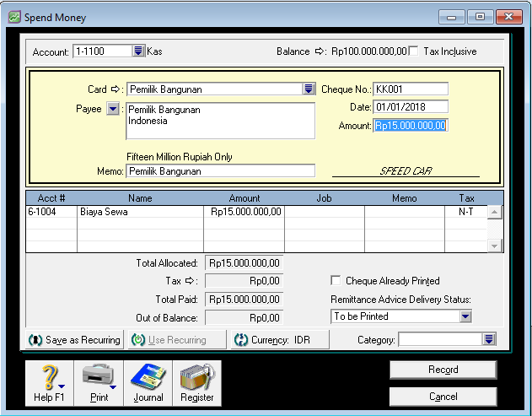Open Account 1-1100 selection list arrow
532x416 pixels.
[138, 51]
